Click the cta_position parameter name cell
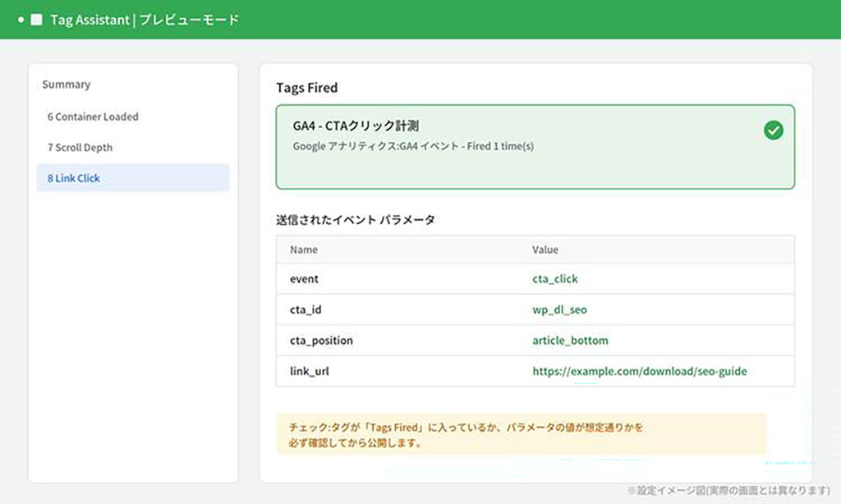This screenshot has height=504, width=841. click(321, 341)
